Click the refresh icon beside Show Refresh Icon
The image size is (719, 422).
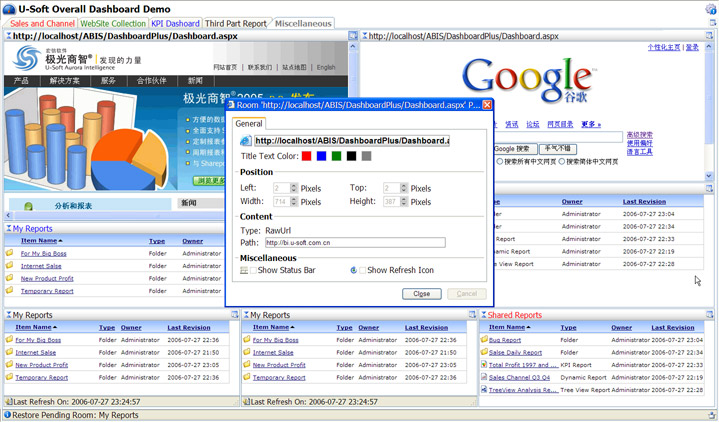tap(354, 270)
